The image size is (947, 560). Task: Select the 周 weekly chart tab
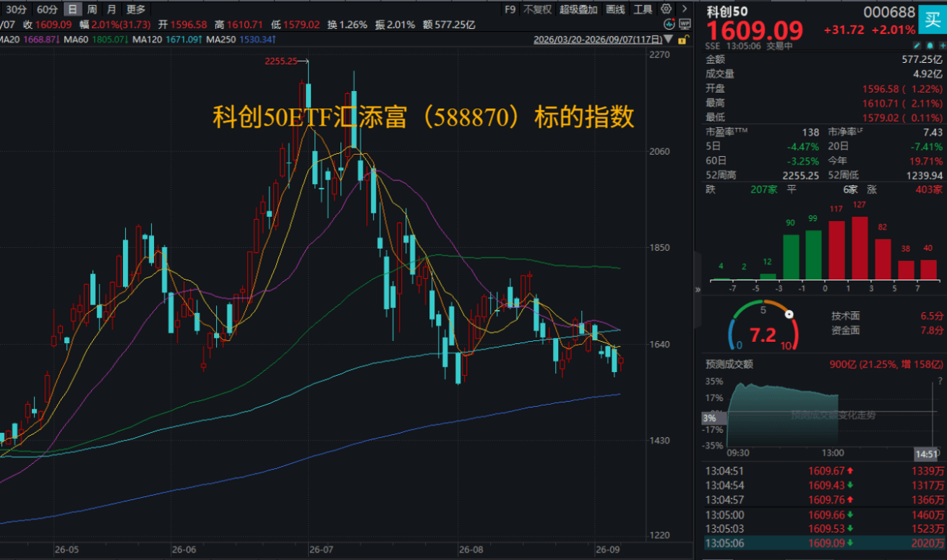[92, 9]
